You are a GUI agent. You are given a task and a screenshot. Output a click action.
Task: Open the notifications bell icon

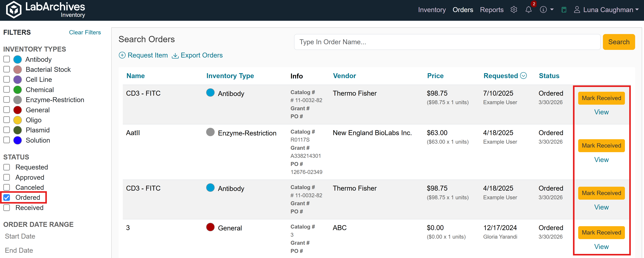528,10
